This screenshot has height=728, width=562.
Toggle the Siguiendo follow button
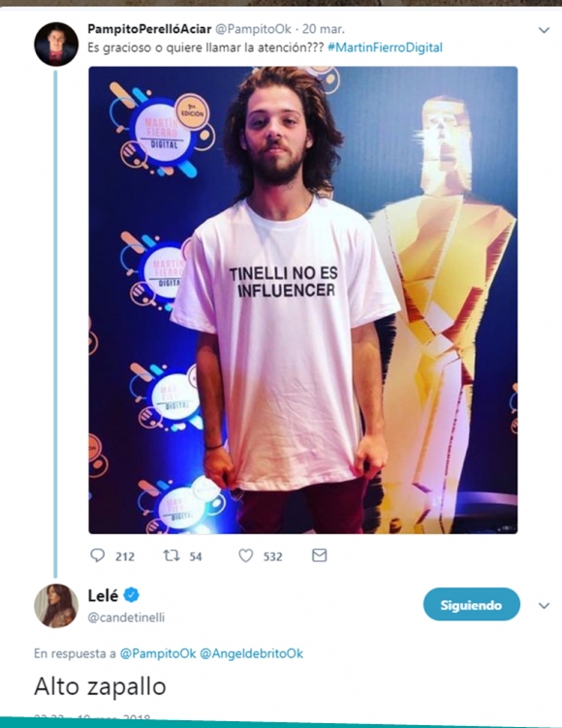click(472, 604)
